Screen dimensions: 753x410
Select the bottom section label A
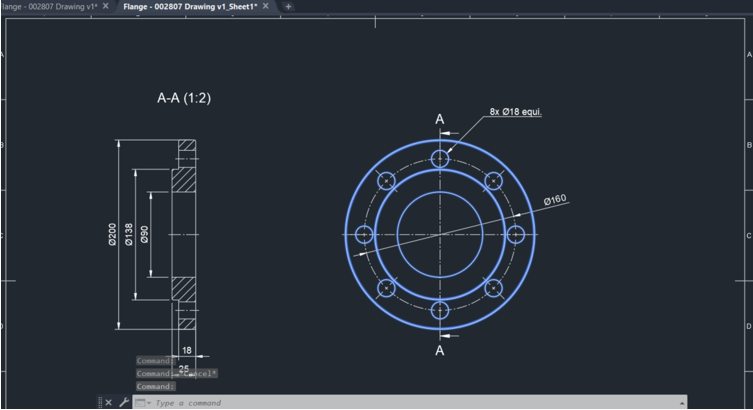click(x=439, y=350)
